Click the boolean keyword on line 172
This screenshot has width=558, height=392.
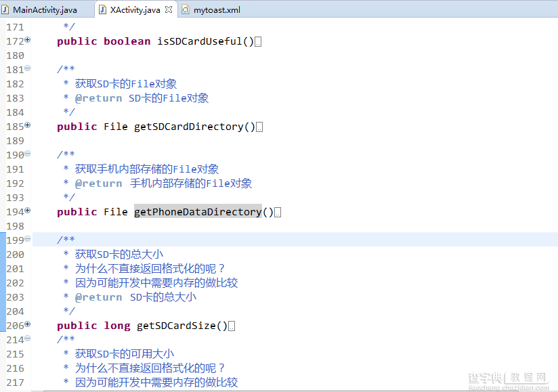127,41
